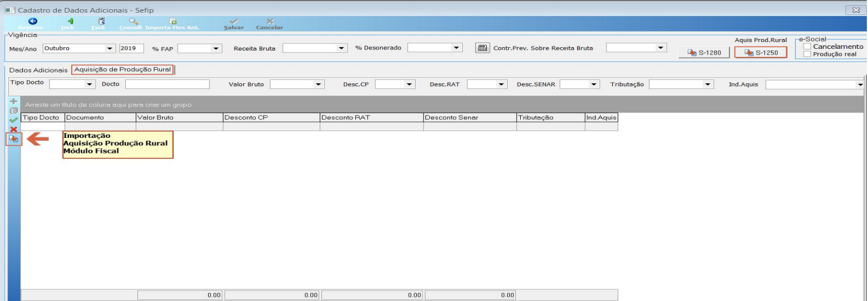Open the Desc.RAT dropdown
The width and height of the screenshot is (868, 301).
click(x=502, y=84)
